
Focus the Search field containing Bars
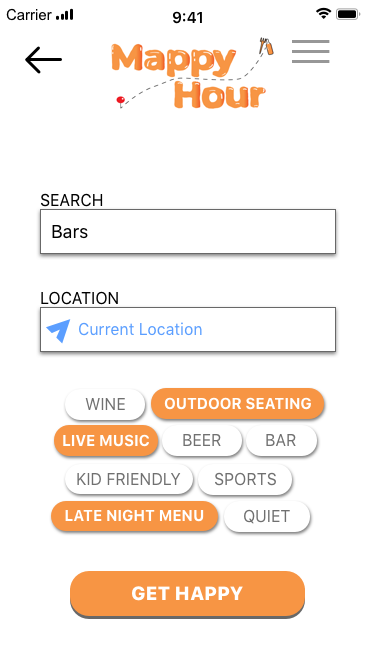(188, 231)
